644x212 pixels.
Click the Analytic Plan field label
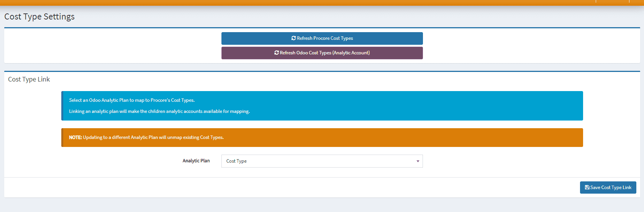coord(196,161)
